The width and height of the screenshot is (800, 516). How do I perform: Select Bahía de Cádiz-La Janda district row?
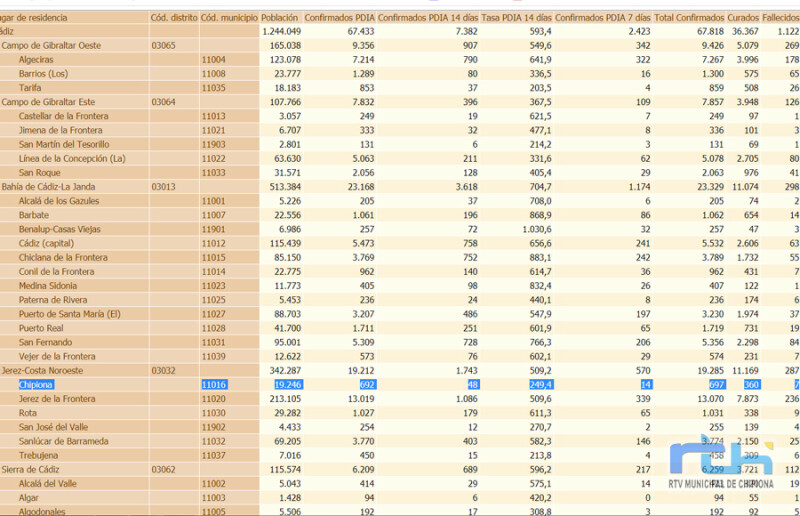pyautogui.click(x=400, y=187)
